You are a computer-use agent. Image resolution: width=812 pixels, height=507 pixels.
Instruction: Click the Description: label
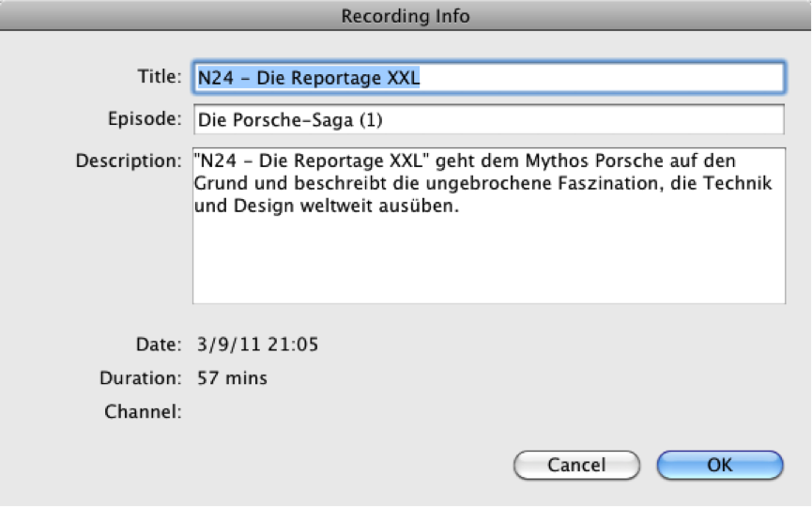[x=129, y=161]
